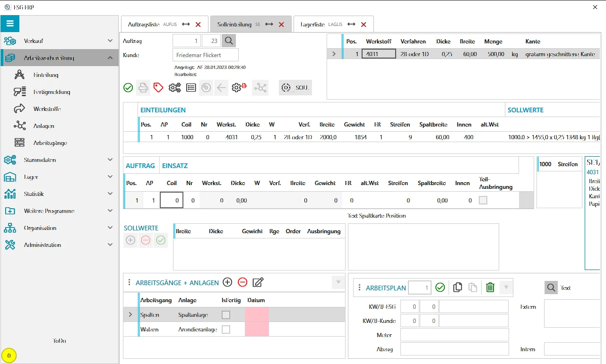Image resolution: width=606 pixels, height=364 pixels.
Task: Open Anlagen in the sidebar
Action: 43,126
